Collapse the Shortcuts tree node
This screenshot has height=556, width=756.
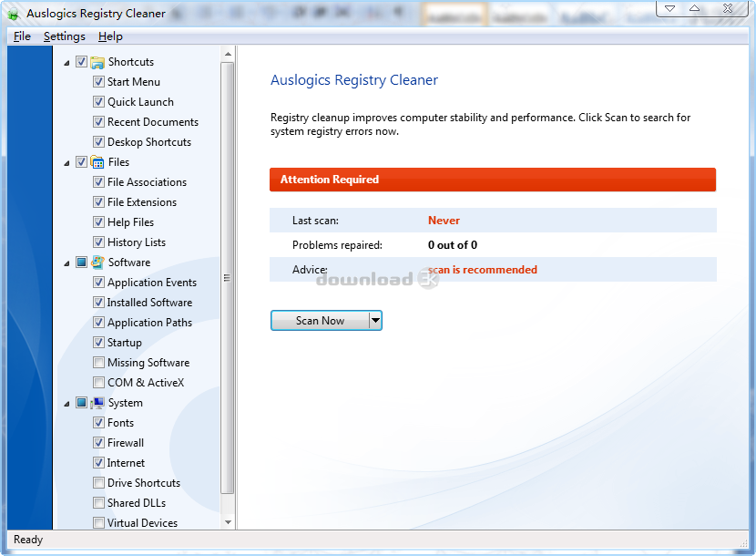66,63
